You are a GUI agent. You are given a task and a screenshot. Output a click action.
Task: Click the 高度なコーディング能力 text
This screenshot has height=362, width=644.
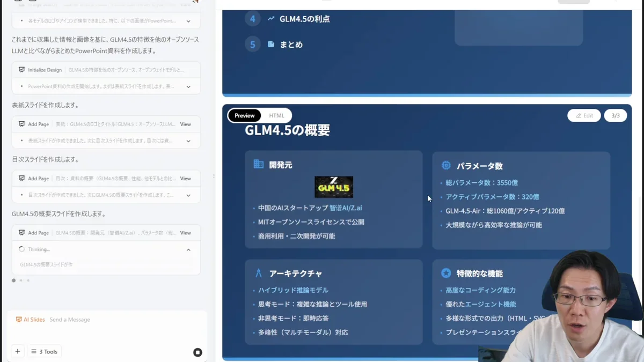click(x=480, y=290)
